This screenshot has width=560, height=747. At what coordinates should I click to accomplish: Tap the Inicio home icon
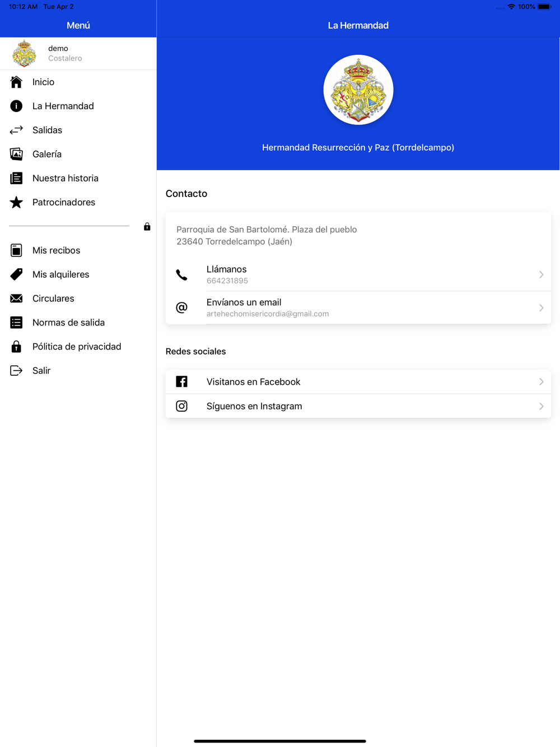[x=16, y=82]
